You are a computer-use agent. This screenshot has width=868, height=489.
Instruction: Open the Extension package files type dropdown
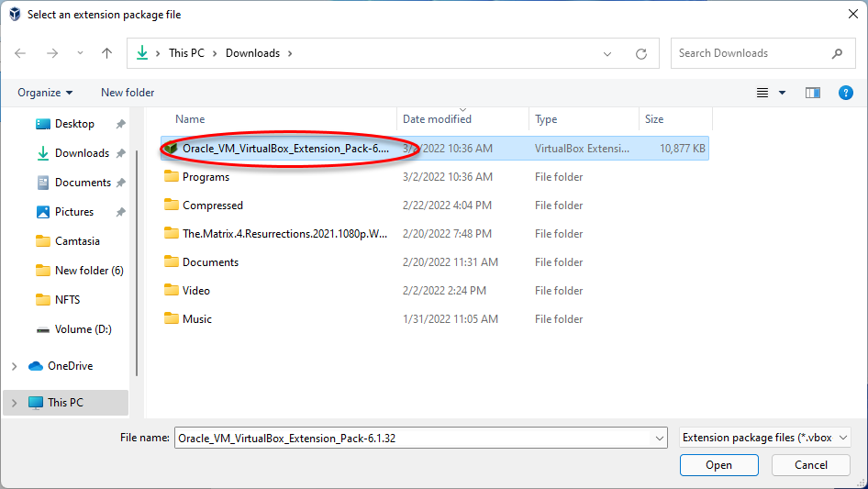(765, 438)
